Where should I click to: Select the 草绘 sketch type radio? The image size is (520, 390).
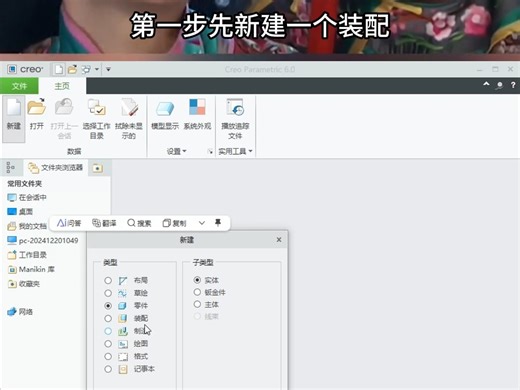coord(108,293)
